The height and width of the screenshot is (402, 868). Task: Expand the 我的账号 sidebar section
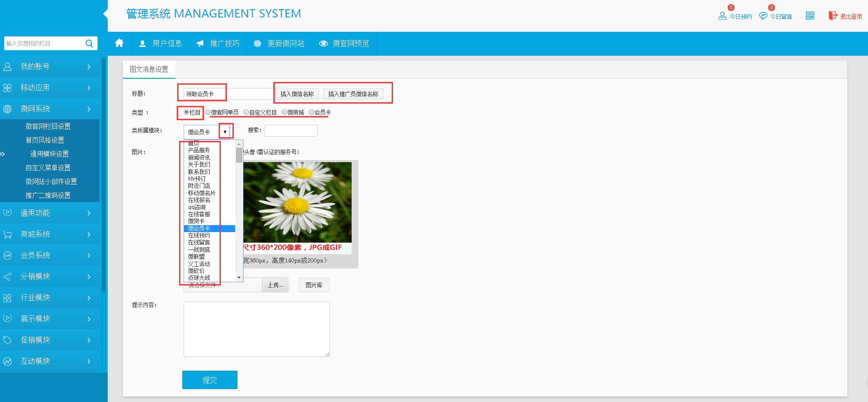[50, 67]
